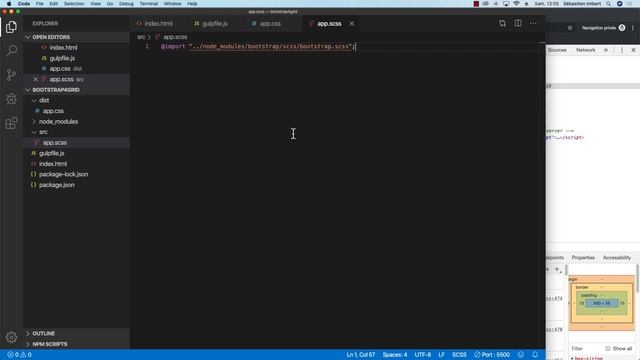Image resolution: width=640 pixels, height=360 pixels.
Task: Open package-lock.json in the file tree
Action: click(63, 174)
